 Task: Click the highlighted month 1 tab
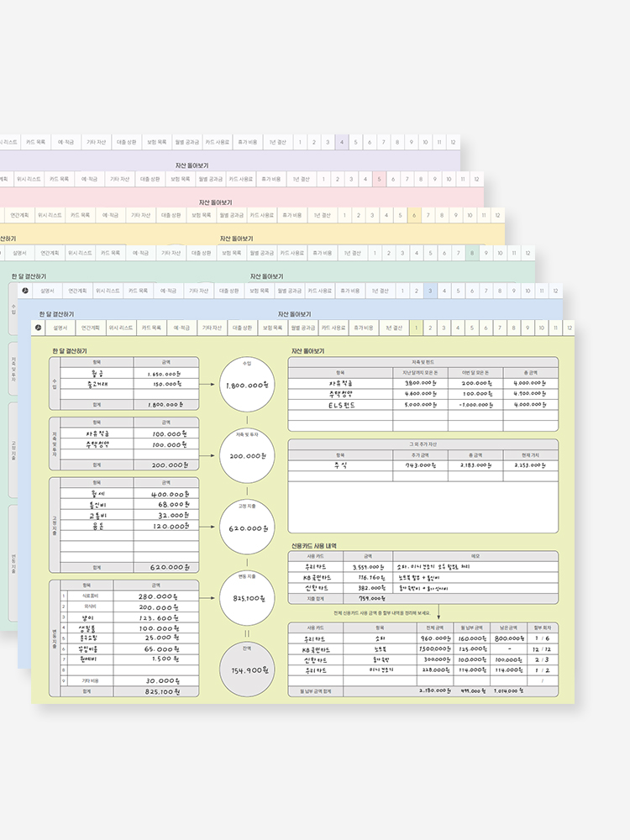[417, 328]
